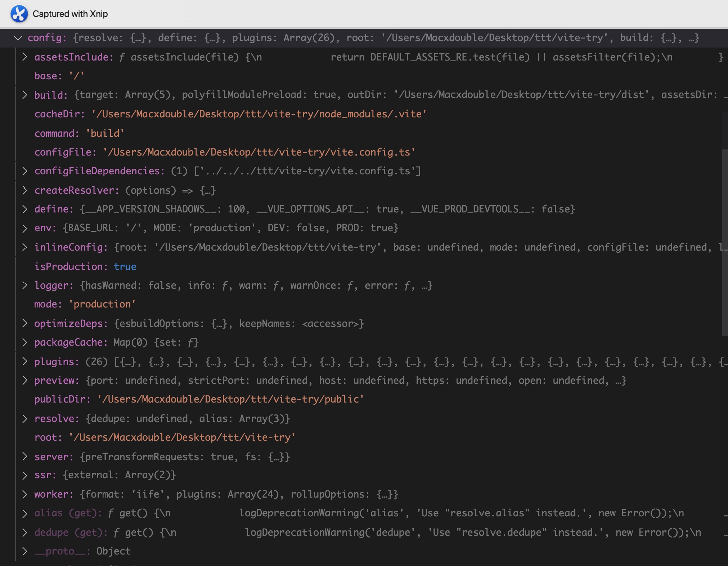
Task: Select the command 'build' value
Action: click(x=105, y=133)
